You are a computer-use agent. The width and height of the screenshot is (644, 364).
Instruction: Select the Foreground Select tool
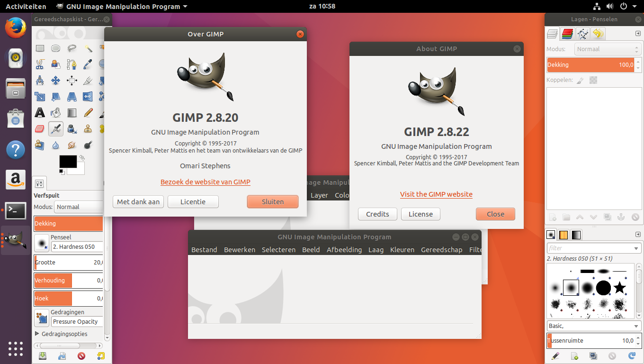pyautogui.click(x=56, y=64)
